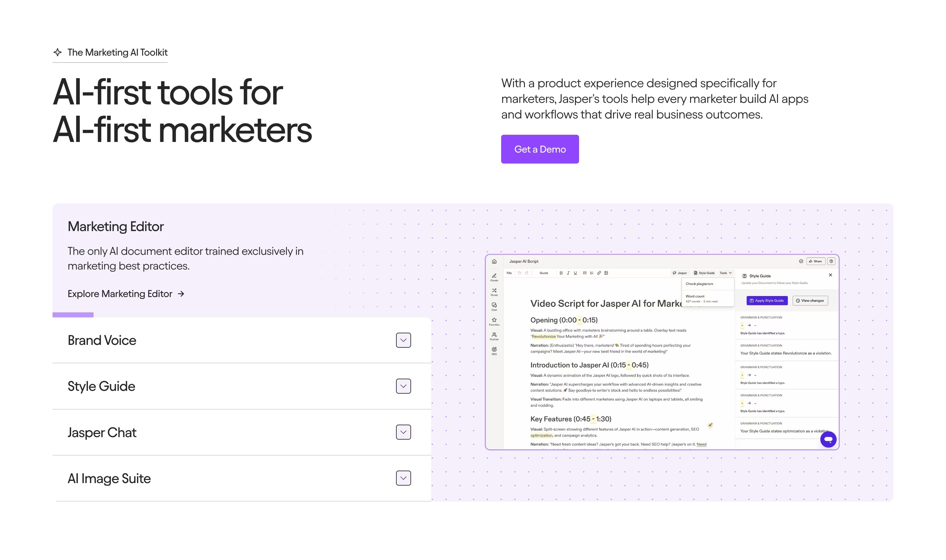Click the Redo arrow in editor toolbar
The height and width of the screenshot is (560, 946).
pyautogui.click(x=526, y=273)
